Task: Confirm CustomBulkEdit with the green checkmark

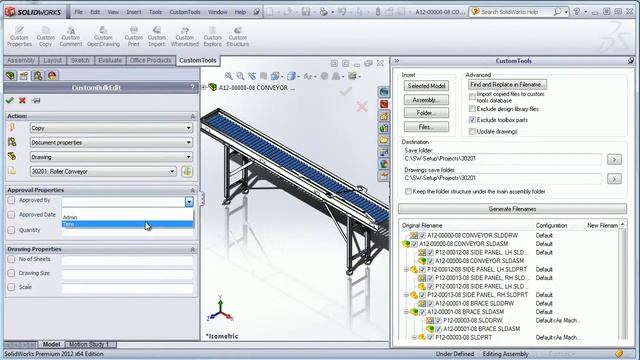Action: [10, 100]
